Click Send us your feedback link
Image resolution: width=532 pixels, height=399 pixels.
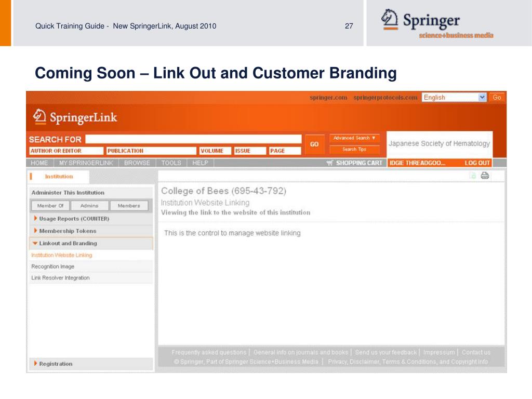[x=386, y=353]
